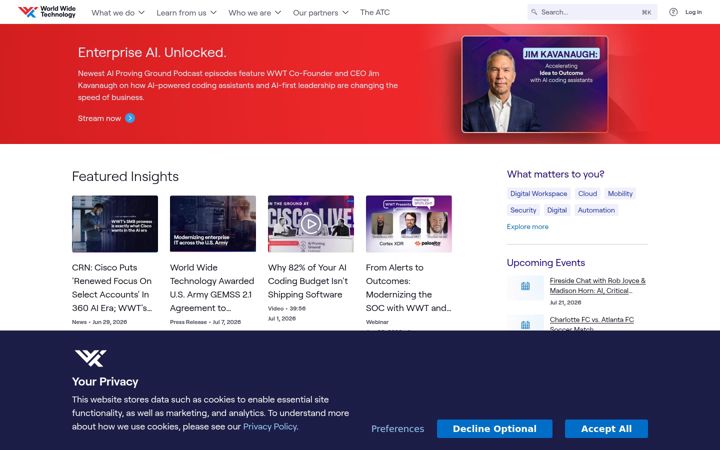Open CRN: Cisco Puts Renewed Focus article title
Image resolution: width=720 pixels, height=450 pixels.
pos(112,288)
